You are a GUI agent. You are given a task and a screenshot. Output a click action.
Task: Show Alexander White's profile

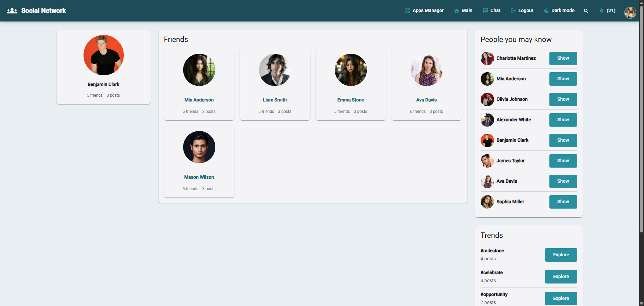point(563,120)
